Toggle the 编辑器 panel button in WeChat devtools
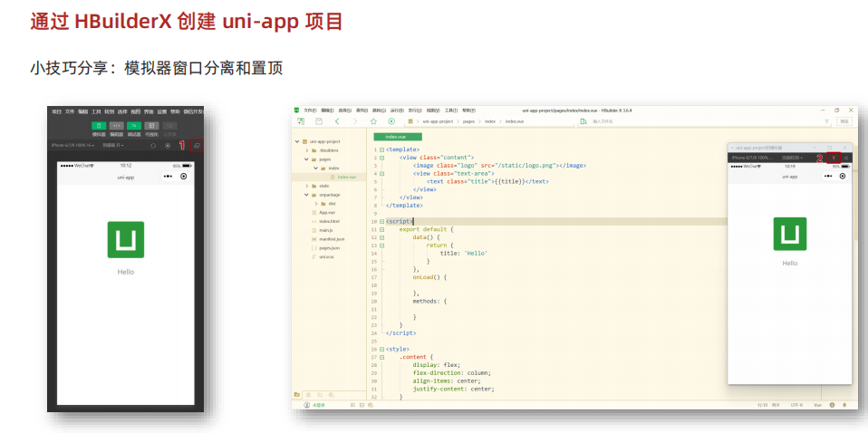Image resolution: width=868 pixels, height=433 pixels. (116, 126)
